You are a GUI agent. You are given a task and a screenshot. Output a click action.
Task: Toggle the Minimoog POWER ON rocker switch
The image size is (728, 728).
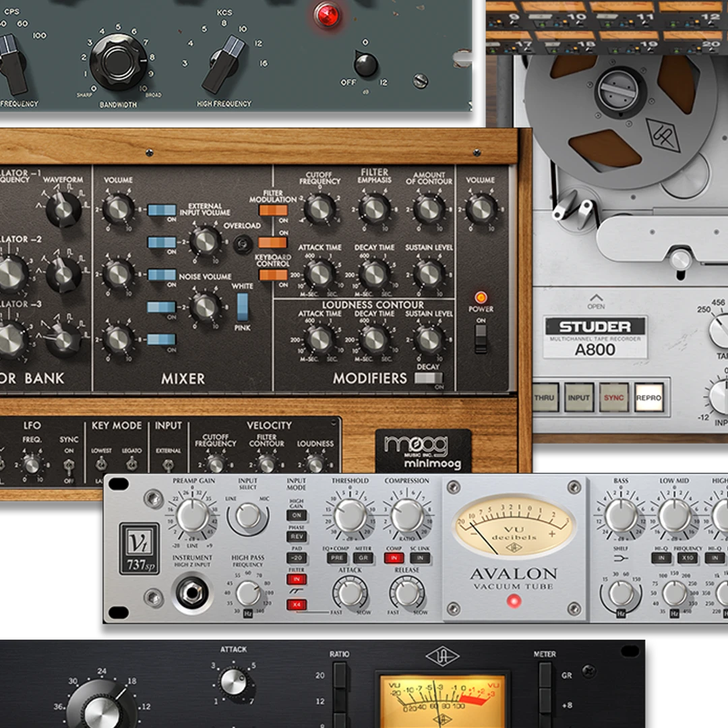coord(481,338)
